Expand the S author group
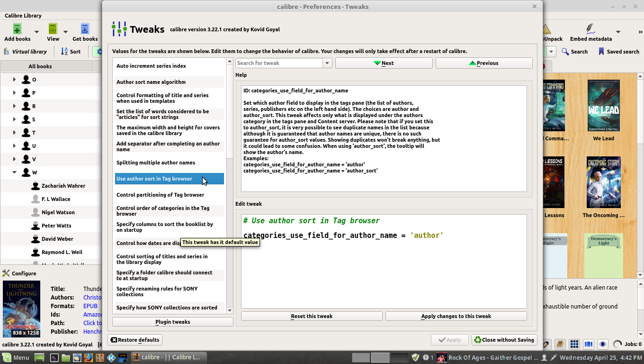Image resolution: width=644 pixels, height=364 pixels. point(14,119)
